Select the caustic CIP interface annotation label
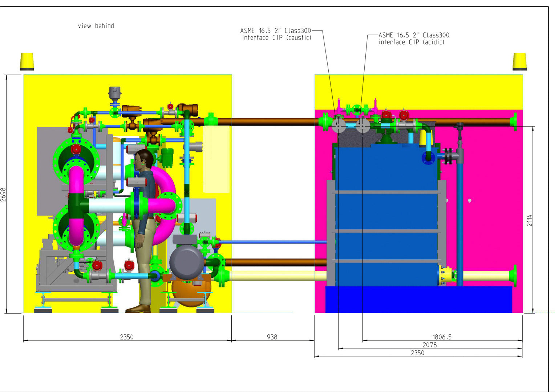 (276, 34)
